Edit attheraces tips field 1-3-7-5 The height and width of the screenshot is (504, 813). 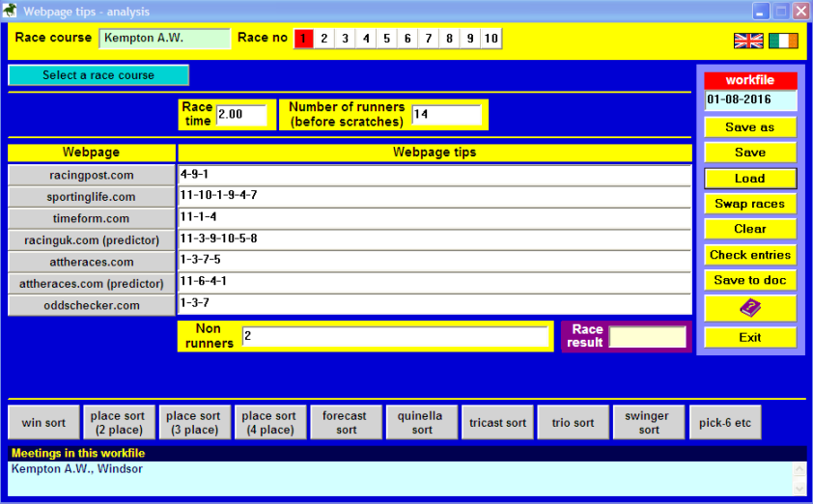(435, 263)
